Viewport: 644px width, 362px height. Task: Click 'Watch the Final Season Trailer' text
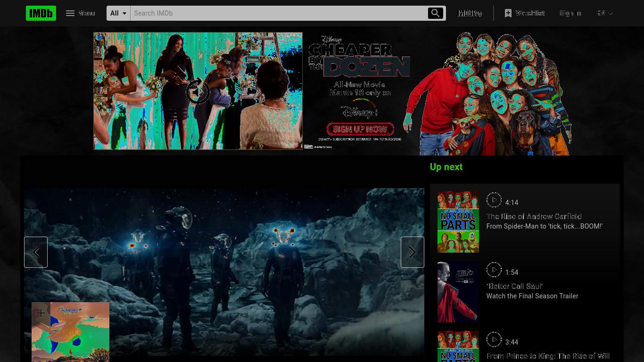(x=532, y=296)
